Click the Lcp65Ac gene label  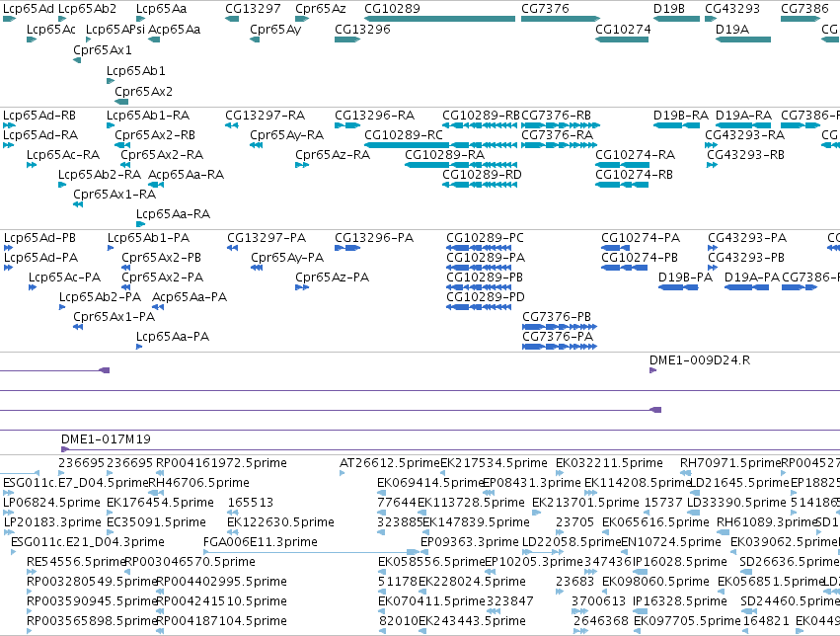click(51, 29)
